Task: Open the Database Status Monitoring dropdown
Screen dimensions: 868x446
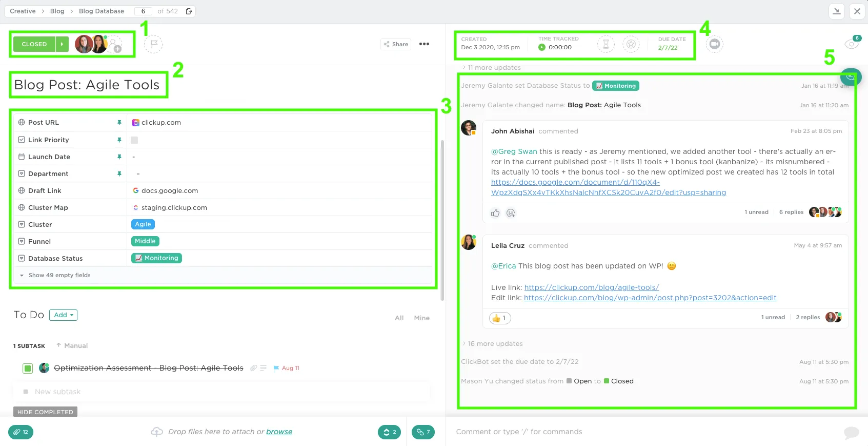Action: tap(156, 258)
